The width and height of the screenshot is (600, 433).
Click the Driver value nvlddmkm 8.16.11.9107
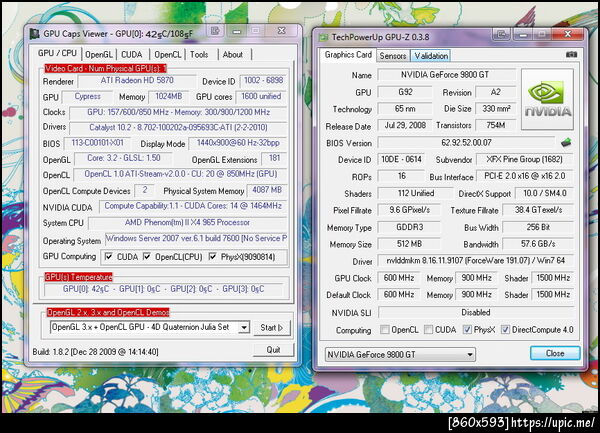[476, 261]
